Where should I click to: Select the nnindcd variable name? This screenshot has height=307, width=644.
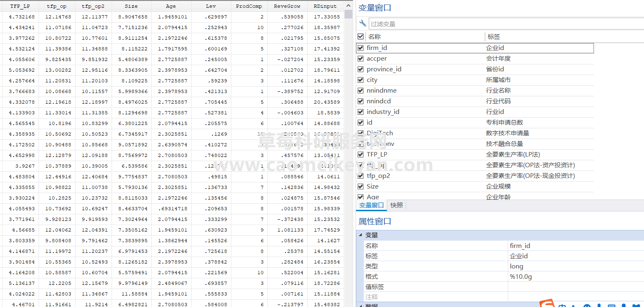(379, 101)
